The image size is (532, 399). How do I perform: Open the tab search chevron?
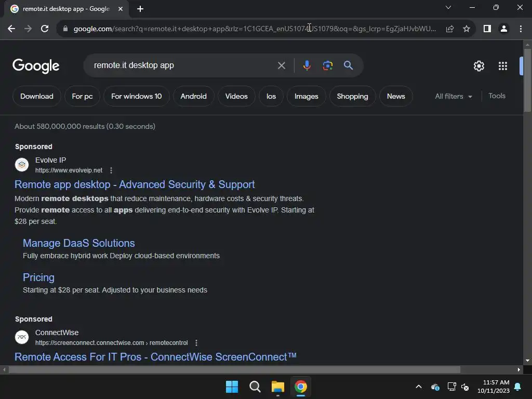448,7
